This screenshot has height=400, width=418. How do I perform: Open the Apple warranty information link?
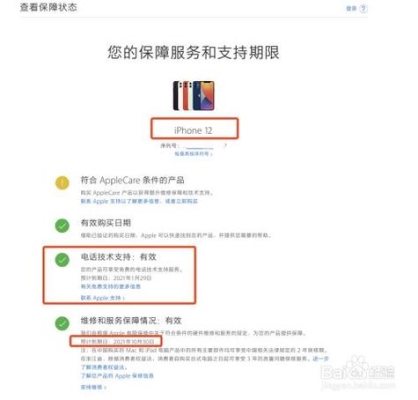click(x=117, y=376)
